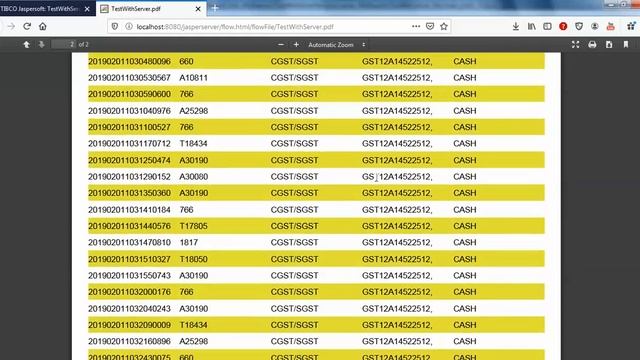The height and width of the screenshot is (360, 640).
Task: Save page to Pocket
Action: [x=430, y=27]
